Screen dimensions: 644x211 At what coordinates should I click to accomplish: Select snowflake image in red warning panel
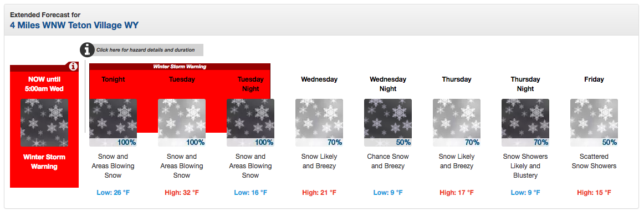pos(44,123)
